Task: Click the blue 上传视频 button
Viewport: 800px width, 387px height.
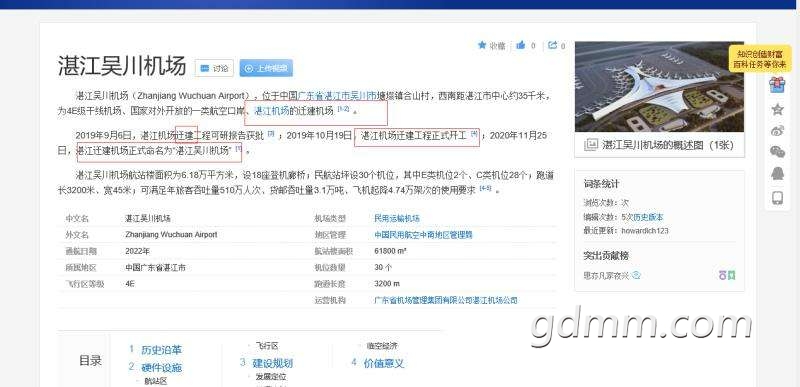Action: tap(266, 68)
